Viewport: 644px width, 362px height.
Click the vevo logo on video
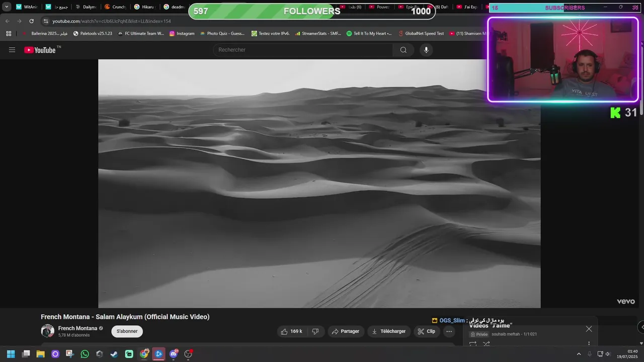point(626,302)
